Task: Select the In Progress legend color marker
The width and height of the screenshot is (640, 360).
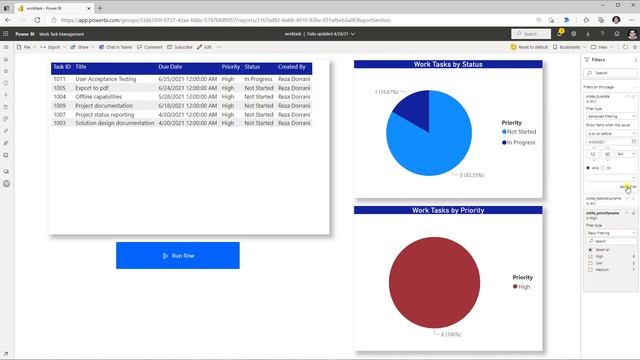Action: (504, 142)
